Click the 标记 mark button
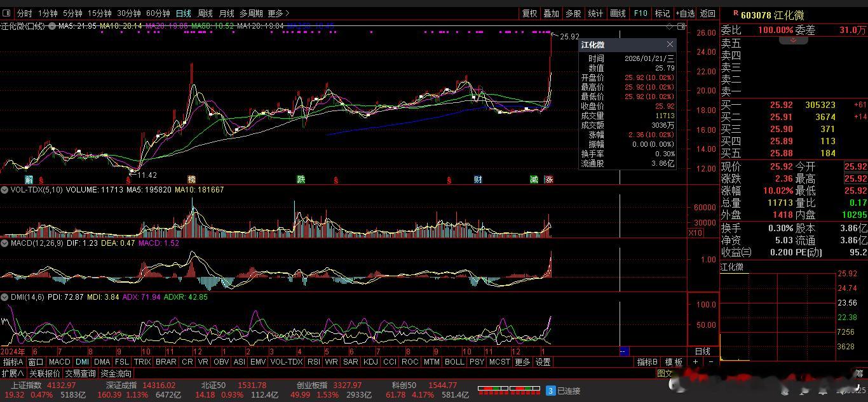868x402 pixels. [662, 13]
